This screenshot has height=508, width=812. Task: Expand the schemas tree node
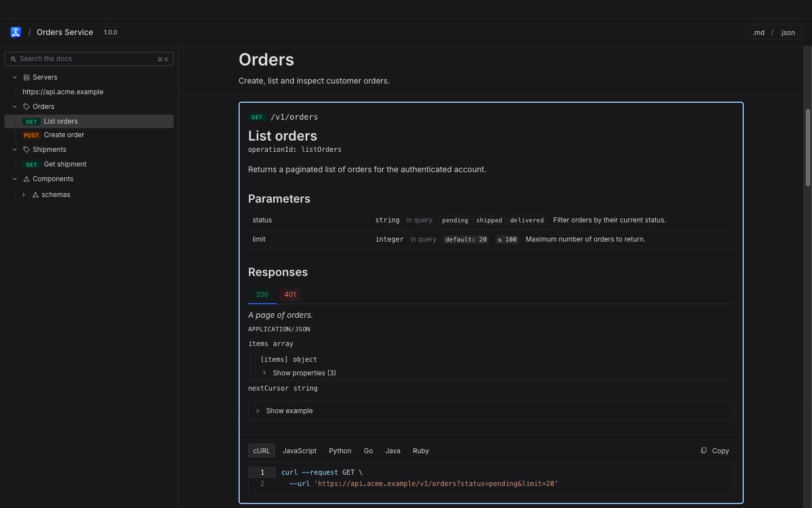point(24,195)
